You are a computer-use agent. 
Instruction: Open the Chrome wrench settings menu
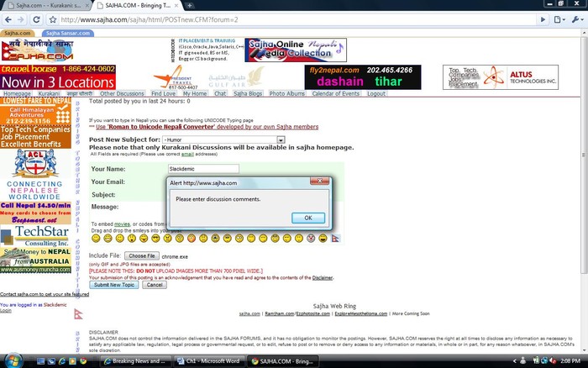click(576, 18)
